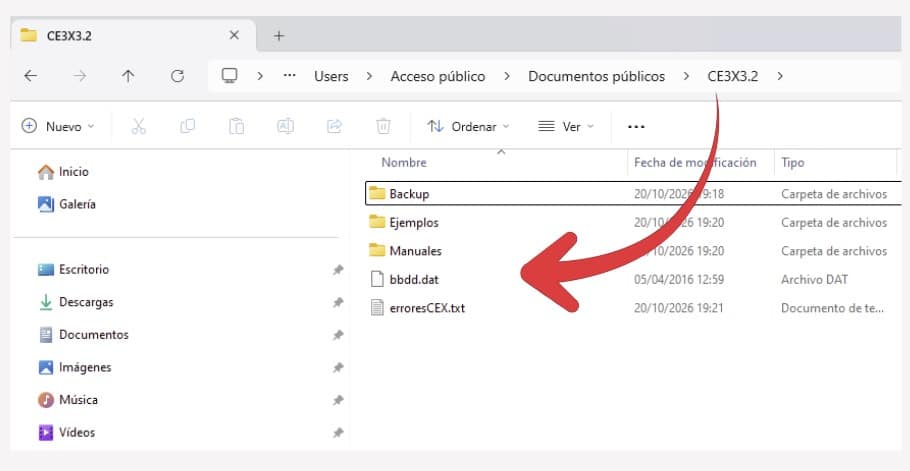Expand hidden path with ellipsis in breadcrumb
The image size is (910, 471).
[290, 75]
